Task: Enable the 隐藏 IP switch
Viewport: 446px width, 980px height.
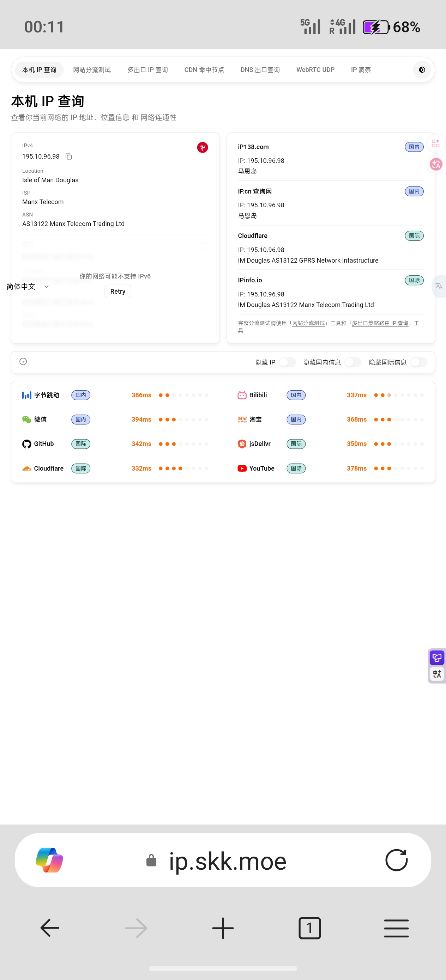Action: point(287,362)
